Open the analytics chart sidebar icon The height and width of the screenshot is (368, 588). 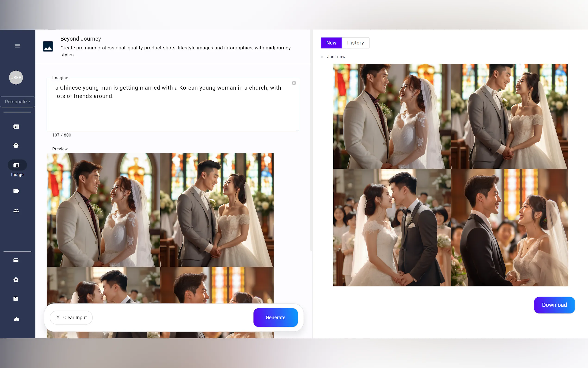coord(16,127)
